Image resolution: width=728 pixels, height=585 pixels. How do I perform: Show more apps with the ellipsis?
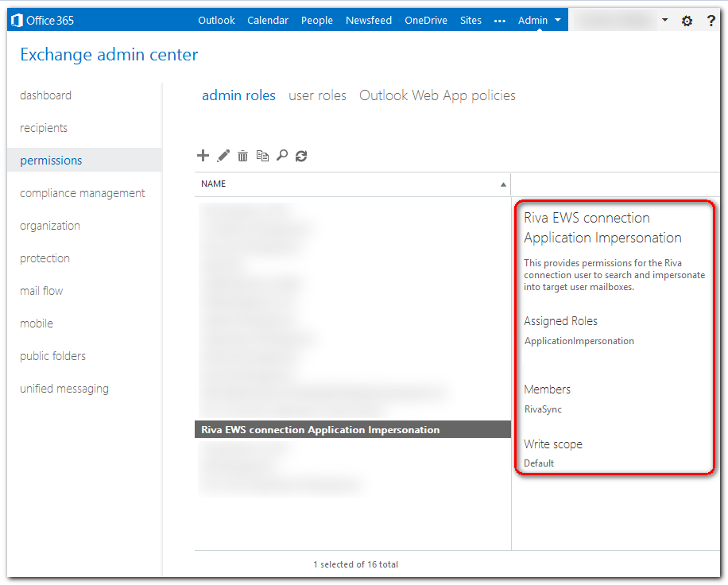coord(500,21)
